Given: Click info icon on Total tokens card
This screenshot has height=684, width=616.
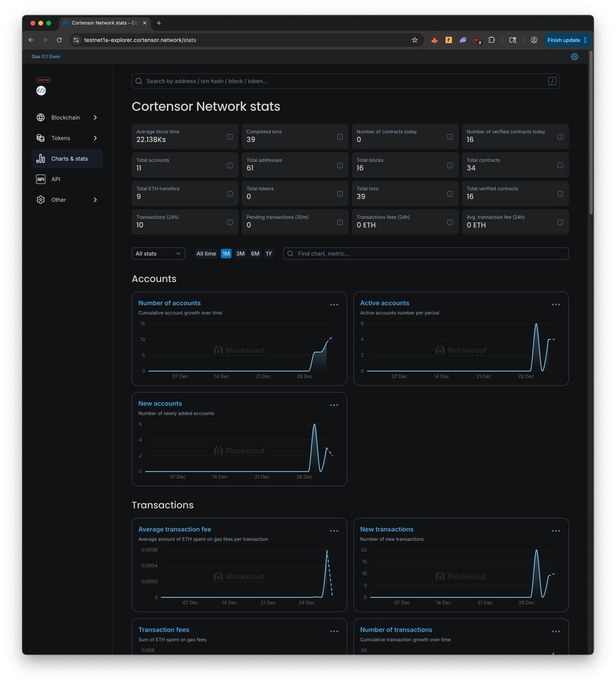Looking at the screenshot, I should click(340, 194).
